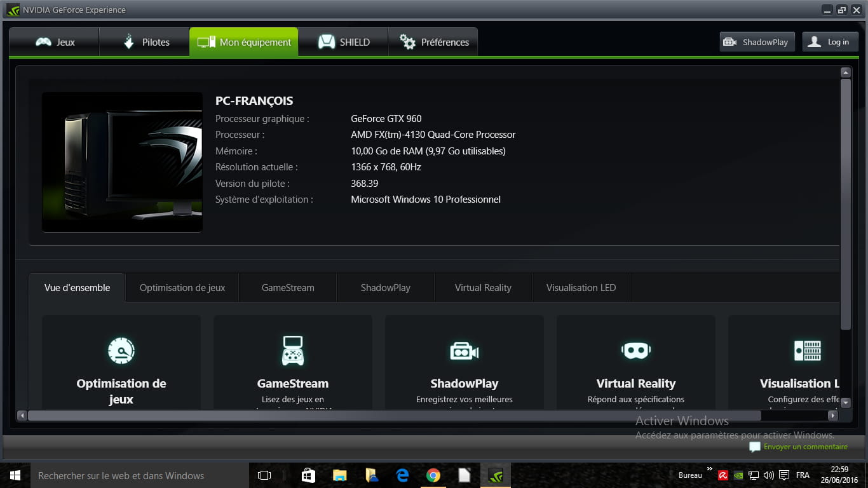Click the Visualisation LED card icon
The height and width of the screenshot is (488, 868).
coord(807,351)
